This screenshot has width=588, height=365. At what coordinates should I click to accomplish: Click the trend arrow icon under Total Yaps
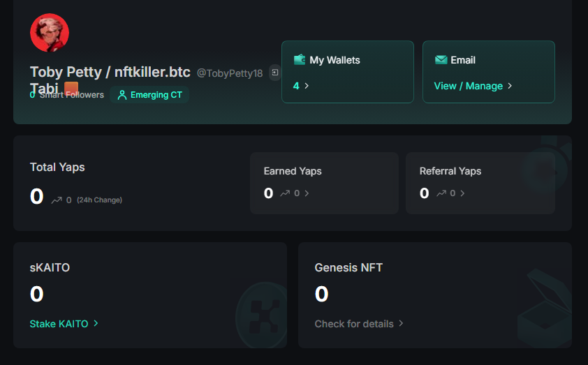57,200
